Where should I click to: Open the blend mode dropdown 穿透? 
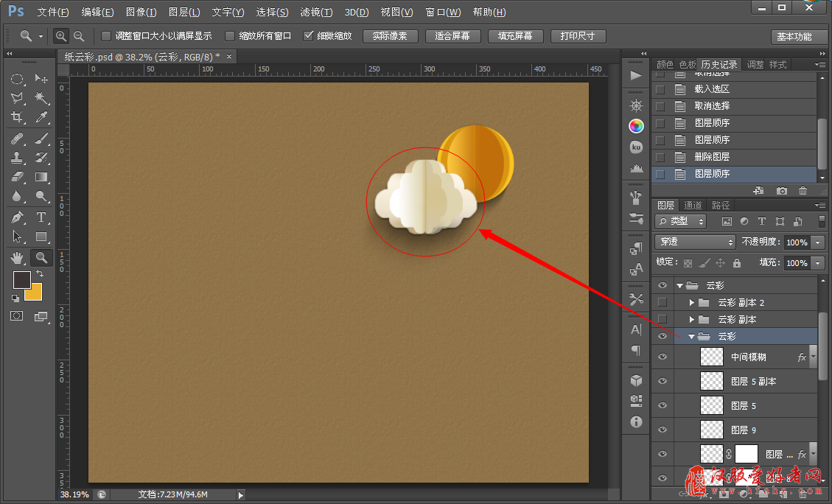coord(695,242)
